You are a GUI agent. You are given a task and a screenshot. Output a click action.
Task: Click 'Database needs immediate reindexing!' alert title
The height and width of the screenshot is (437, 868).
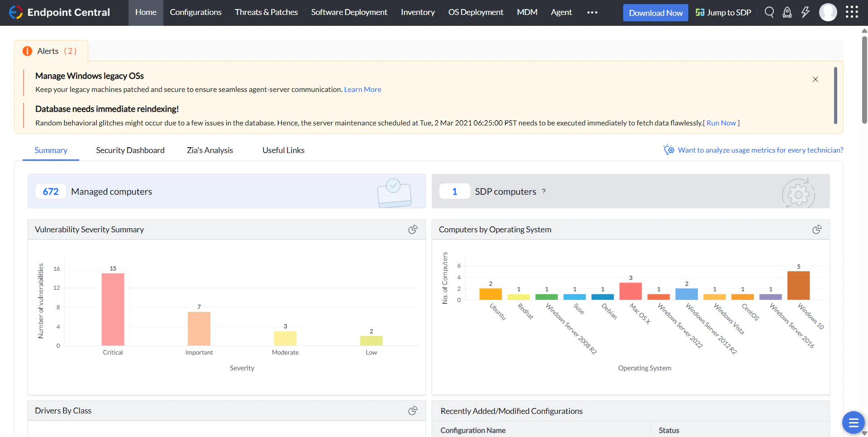(x=107, y=109)
